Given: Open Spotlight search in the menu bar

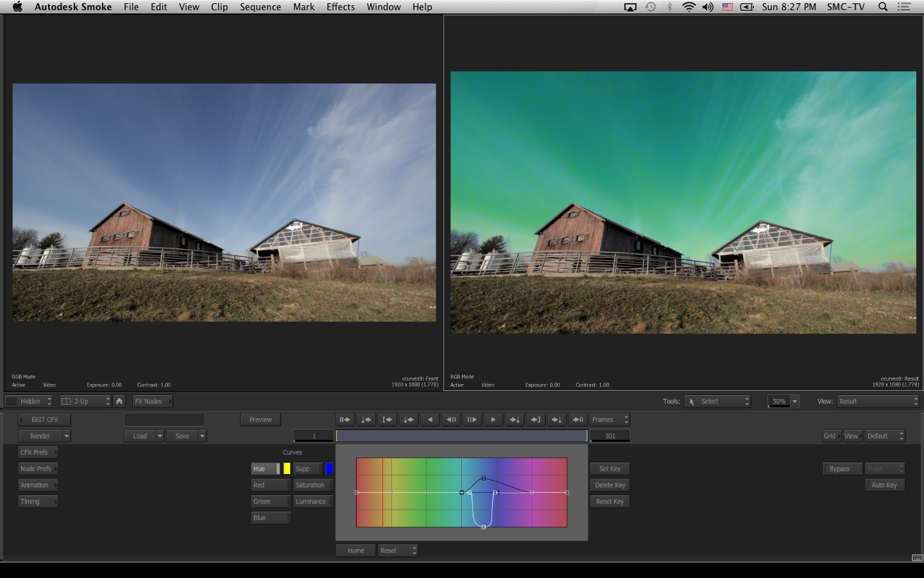Looking at the screenshot, I should [x=883, y=7].
